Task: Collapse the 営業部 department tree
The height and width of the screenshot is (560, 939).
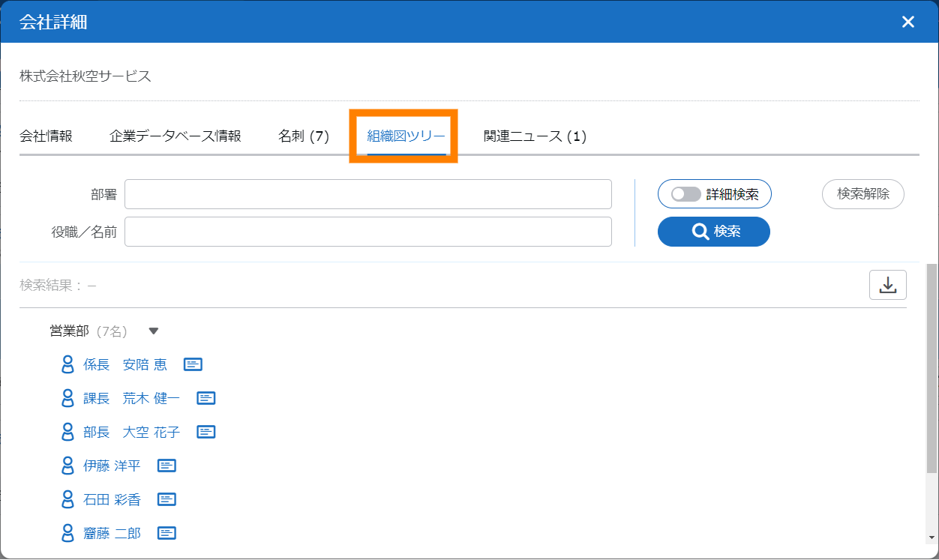Action: [154, 331]
